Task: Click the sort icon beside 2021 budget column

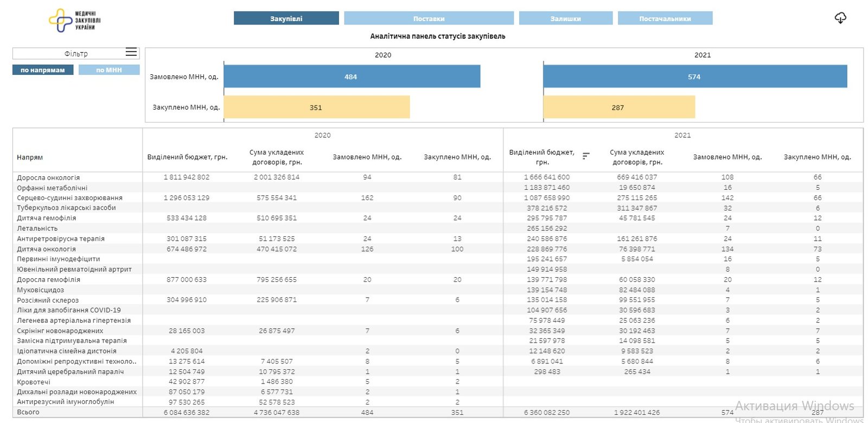Action: point(586,156)
